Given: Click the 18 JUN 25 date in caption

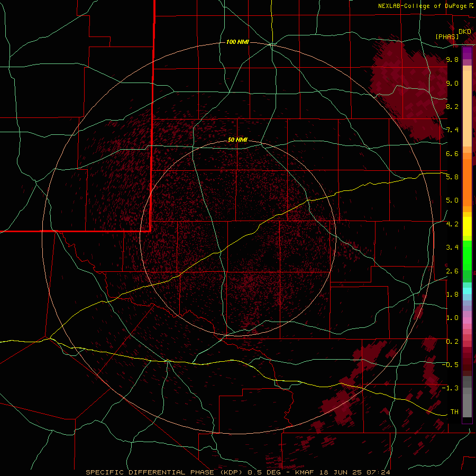Looking at the screenshot, I should point(340,472).
